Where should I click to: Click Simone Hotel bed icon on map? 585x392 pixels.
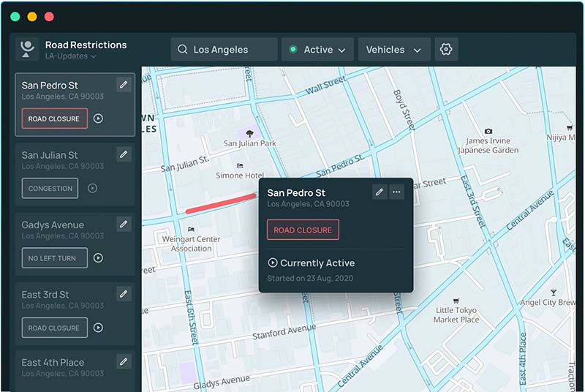click(x=240, y=165)
